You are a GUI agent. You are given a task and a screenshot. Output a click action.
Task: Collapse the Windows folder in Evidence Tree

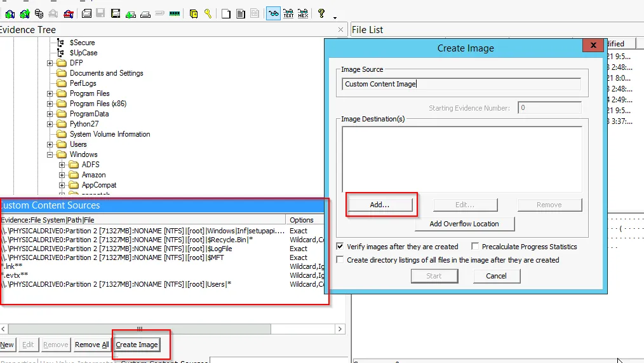point(50,154)
